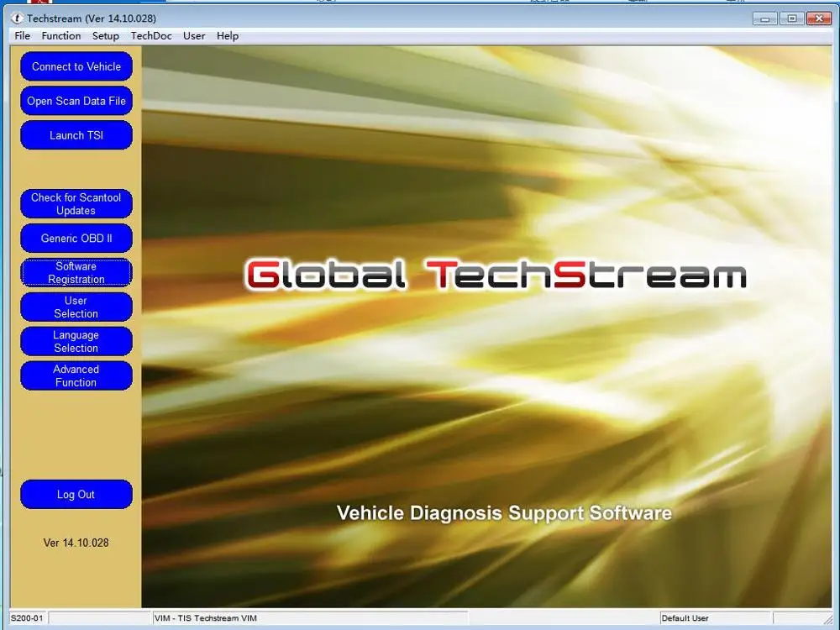Viewport: 840px width, 630px height.
Task: Start Generic OBD II diagnostics
Action: (x=76, y=238)
